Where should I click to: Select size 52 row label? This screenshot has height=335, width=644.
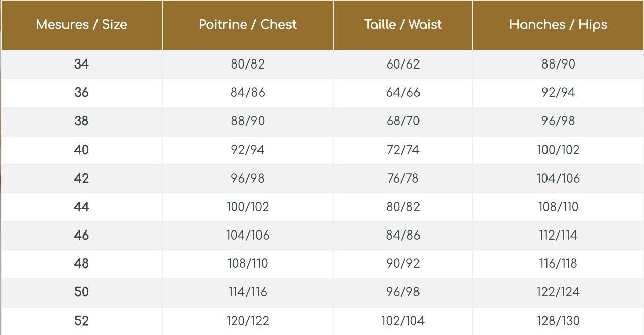coord(81,321)
